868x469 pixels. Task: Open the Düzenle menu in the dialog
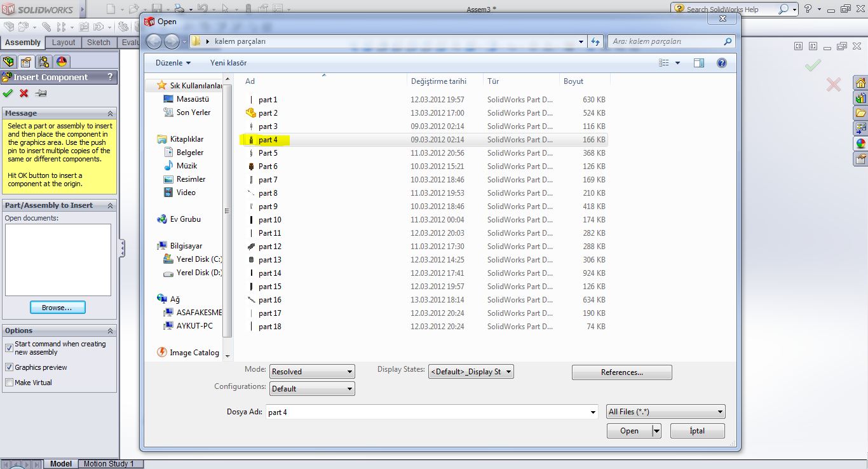coord(173,63)
